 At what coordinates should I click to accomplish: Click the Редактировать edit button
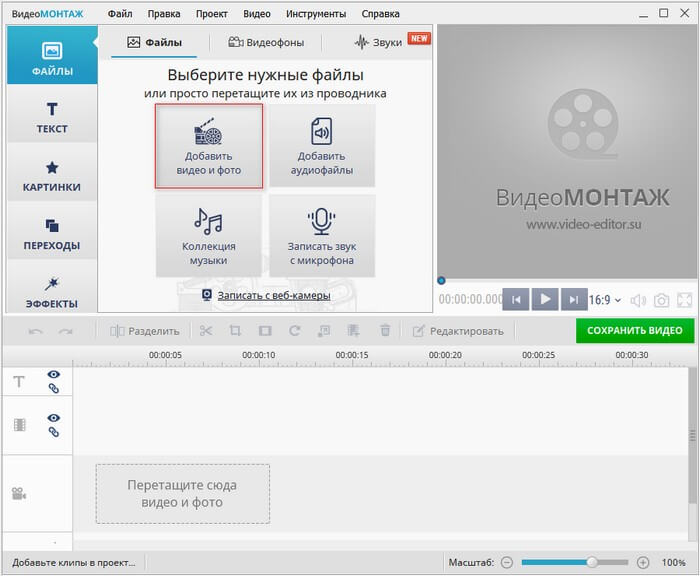click(458, 331)
